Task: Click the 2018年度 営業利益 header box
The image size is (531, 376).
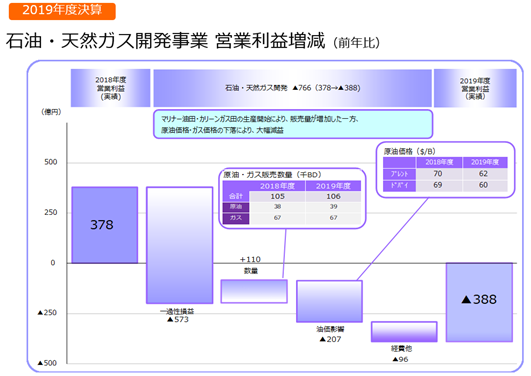Action: pos(110,88)
